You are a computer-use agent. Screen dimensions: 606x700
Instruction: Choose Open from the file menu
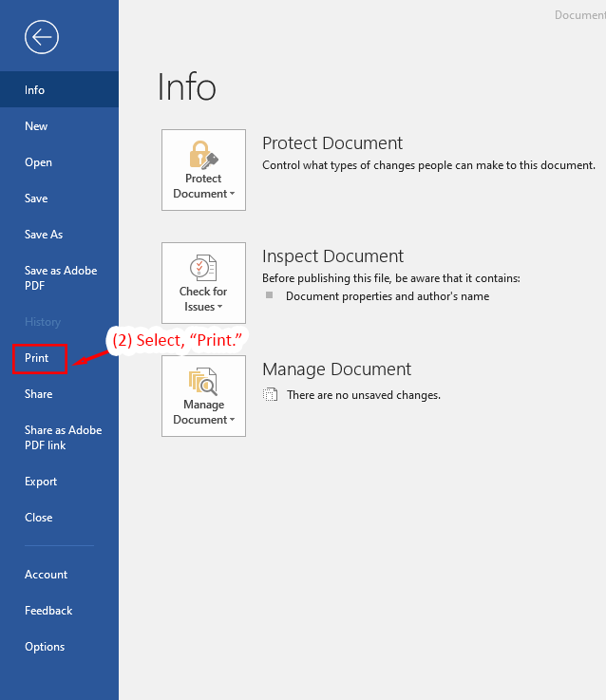pyautogui.click(x=60, y=162)
